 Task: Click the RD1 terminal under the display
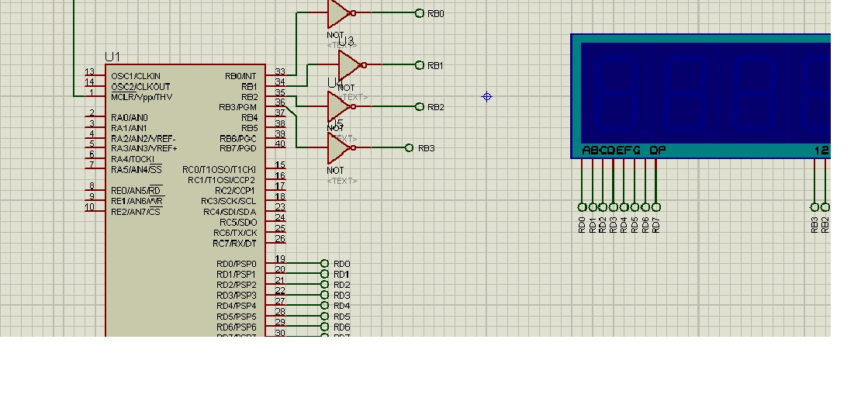(x=593, y=207)
